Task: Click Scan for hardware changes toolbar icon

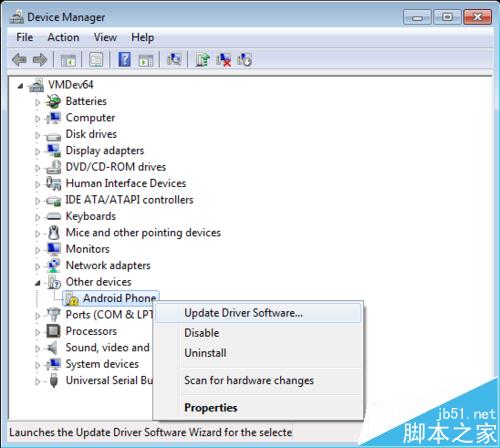Action: click(174, 60)
